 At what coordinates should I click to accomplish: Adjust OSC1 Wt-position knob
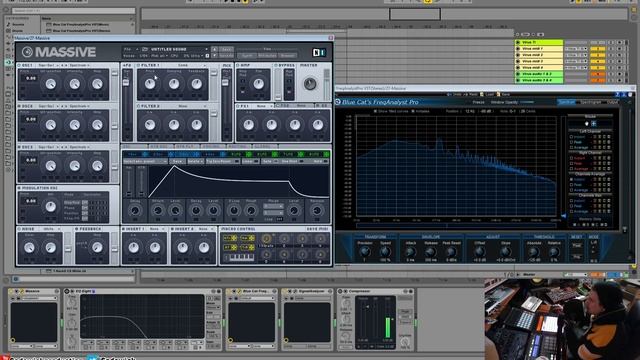point(51,84)
